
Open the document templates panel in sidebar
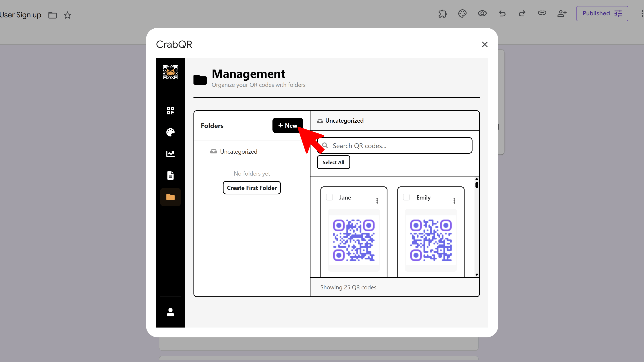tap(170, 175)
